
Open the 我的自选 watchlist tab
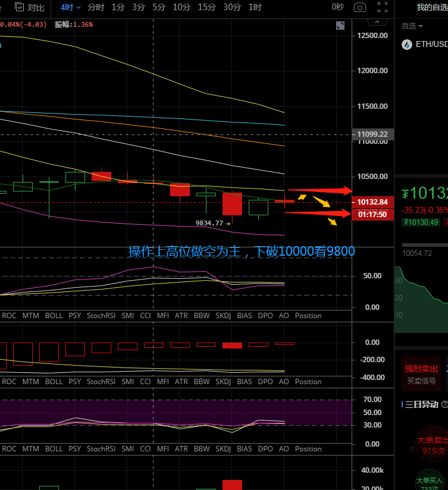[x=431, y=7]
